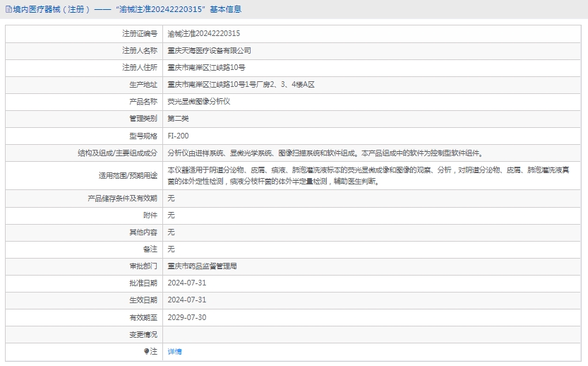Click the bullet icon beside 注
Viewport: 588px width, 366px height.
pyautogui.click(x=146, y=351)
